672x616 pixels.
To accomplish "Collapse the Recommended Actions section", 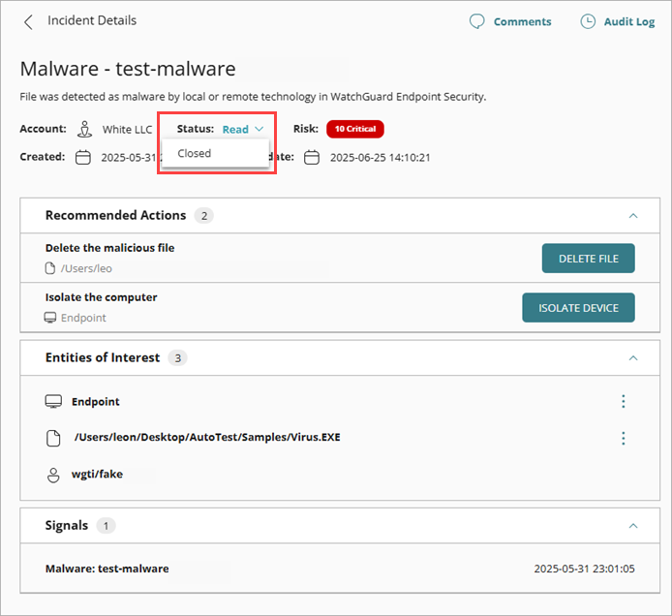I will point(633,216).
